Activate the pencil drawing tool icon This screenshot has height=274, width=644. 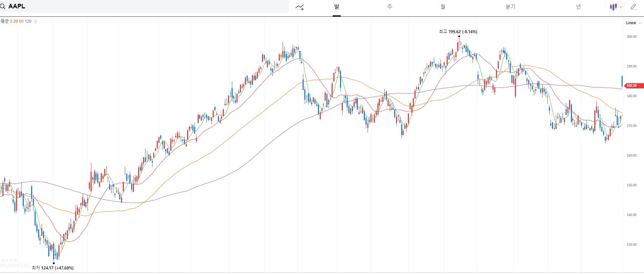633,7
